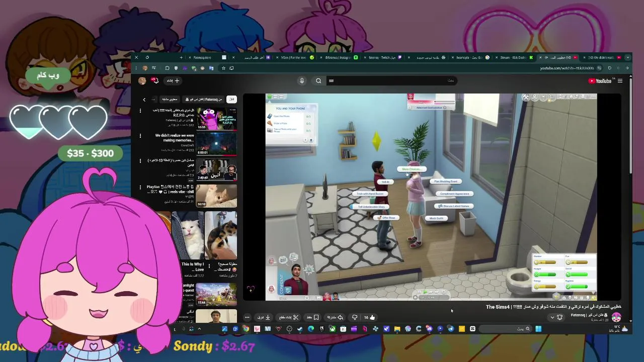
Task: Click the share arrow button under video
Action: tap(335, 317)
